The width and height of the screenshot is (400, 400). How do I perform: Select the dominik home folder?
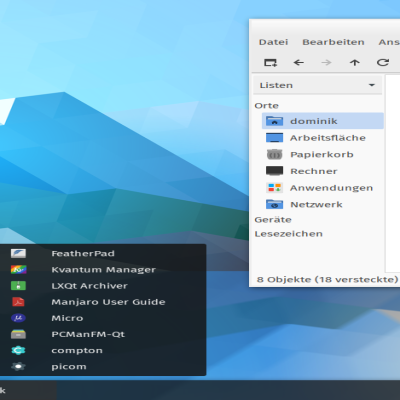click(323, 121)
